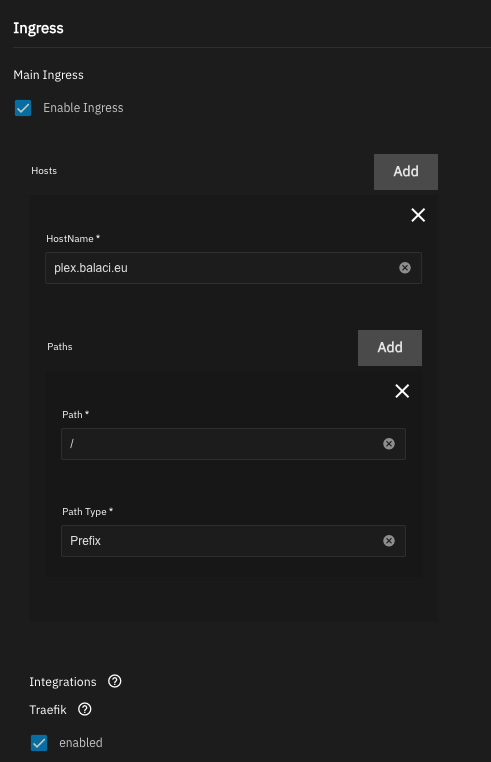Image resolution: width=491 pixels, height=762 pixels.
Task: Click the Hosts list label
Action: (44, 171)
